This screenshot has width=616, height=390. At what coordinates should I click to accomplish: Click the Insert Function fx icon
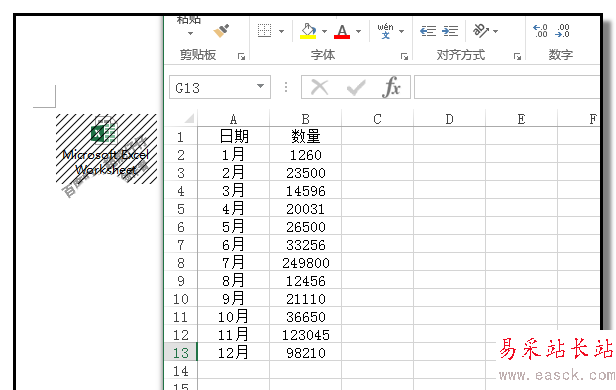pos(391,87)
